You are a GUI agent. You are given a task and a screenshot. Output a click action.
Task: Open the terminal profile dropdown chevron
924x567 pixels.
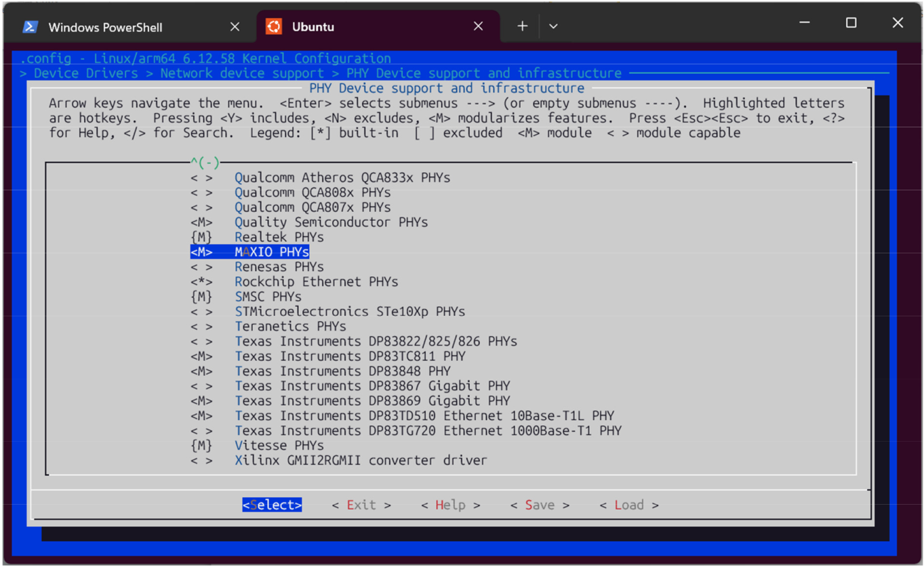[x=553, y=26]
